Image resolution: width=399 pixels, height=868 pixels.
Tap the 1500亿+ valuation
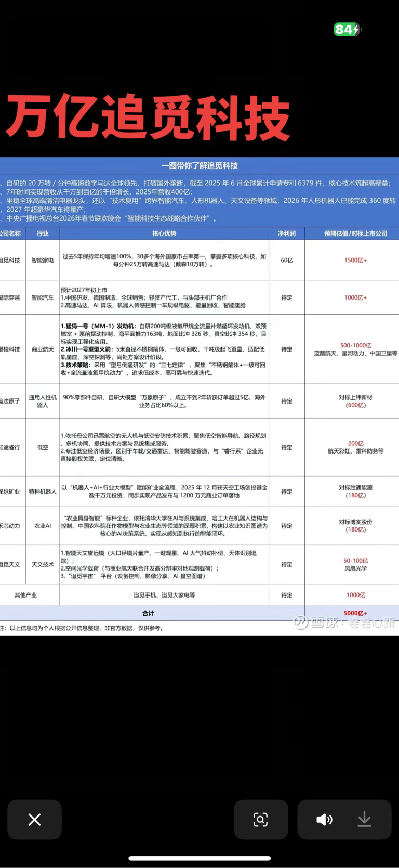[356, 260]
